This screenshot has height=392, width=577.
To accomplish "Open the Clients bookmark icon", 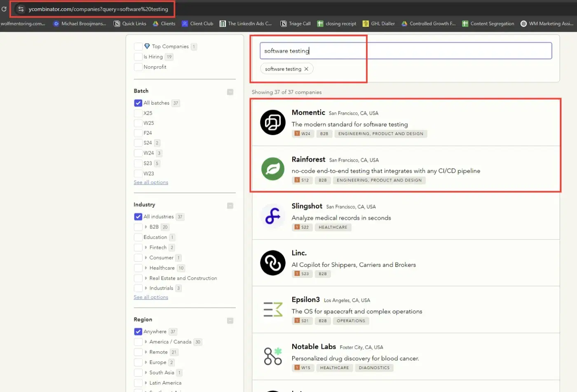I will (x=156, y=23).
